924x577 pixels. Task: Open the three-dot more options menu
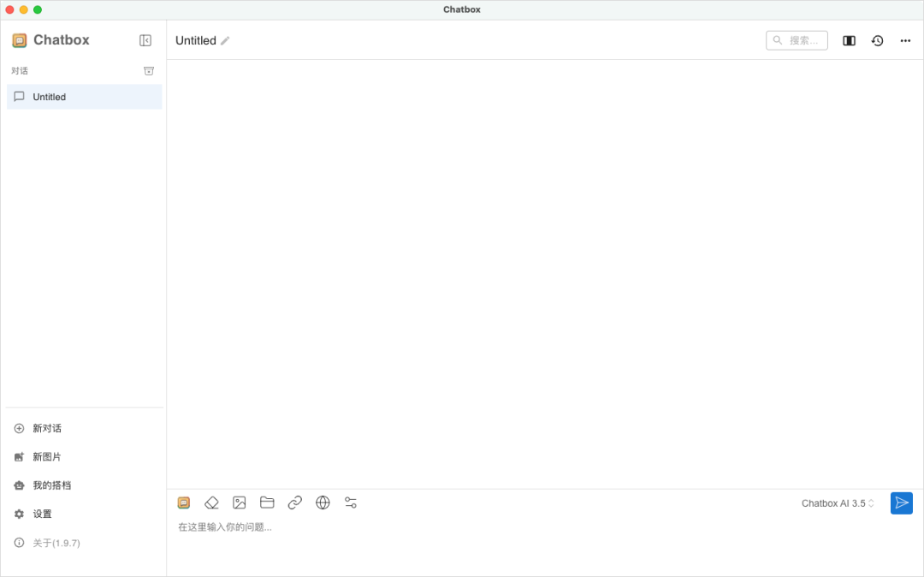coord(905,41)
